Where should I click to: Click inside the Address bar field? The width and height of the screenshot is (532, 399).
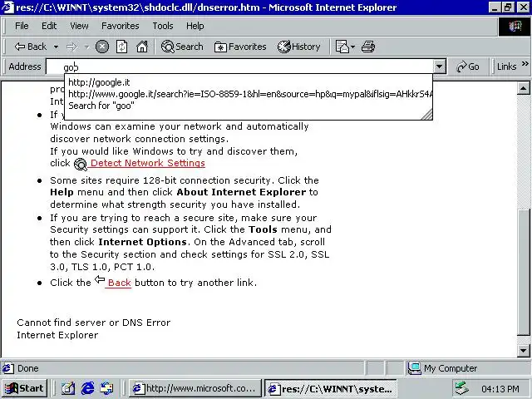point(239,66)
